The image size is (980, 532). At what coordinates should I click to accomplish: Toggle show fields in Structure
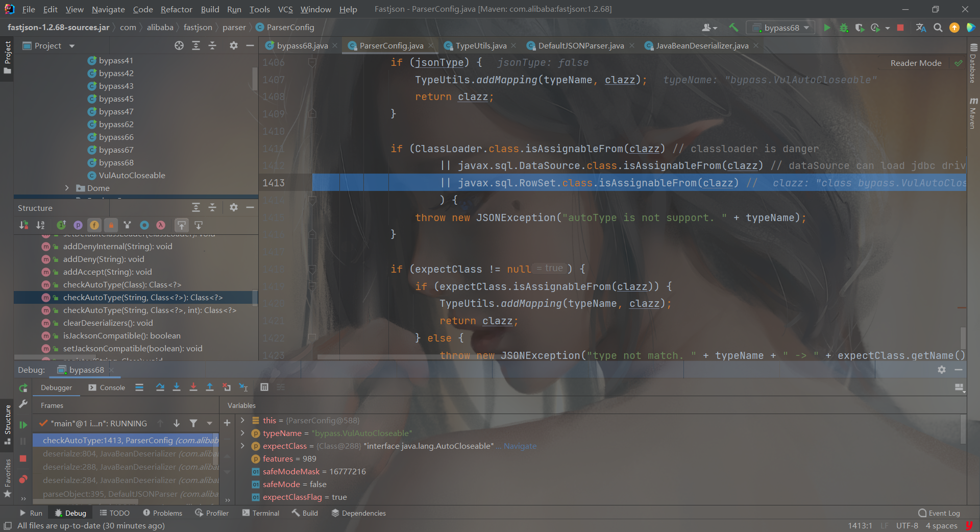pyautogui.click(x=94, y=225)
